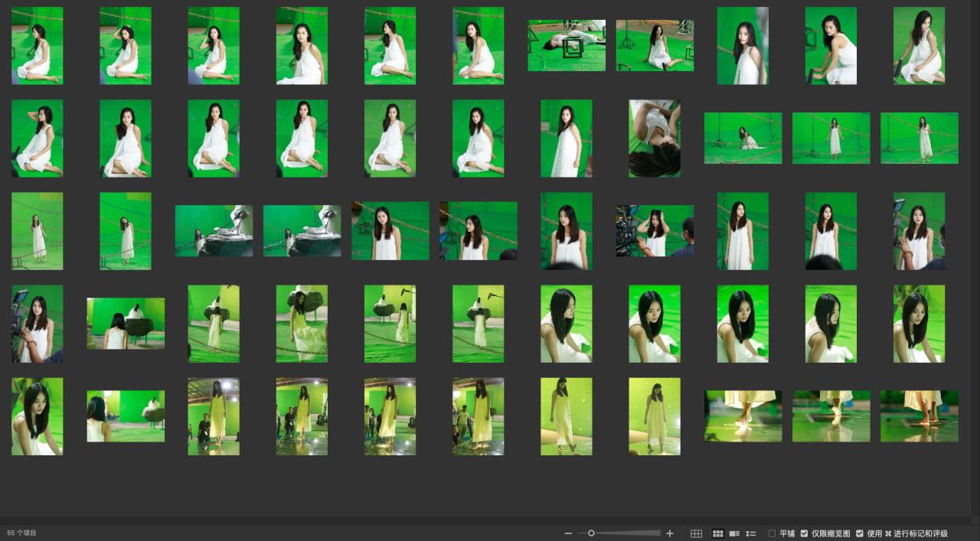This screenshot has width=980, height=541.
Task: Enable the 平铺 checkbox
Action: (x=772, y=533)
